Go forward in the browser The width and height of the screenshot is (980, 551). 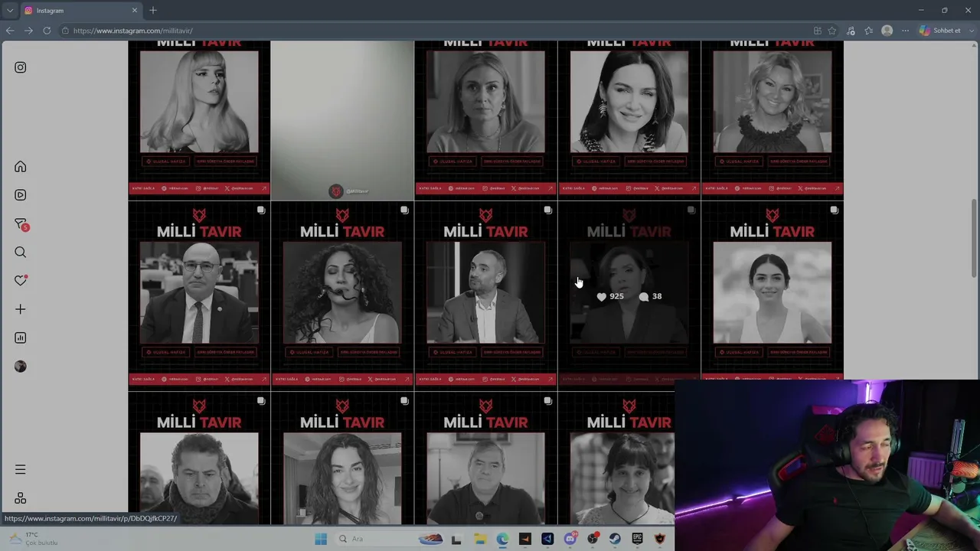click(x=28, y=31)
